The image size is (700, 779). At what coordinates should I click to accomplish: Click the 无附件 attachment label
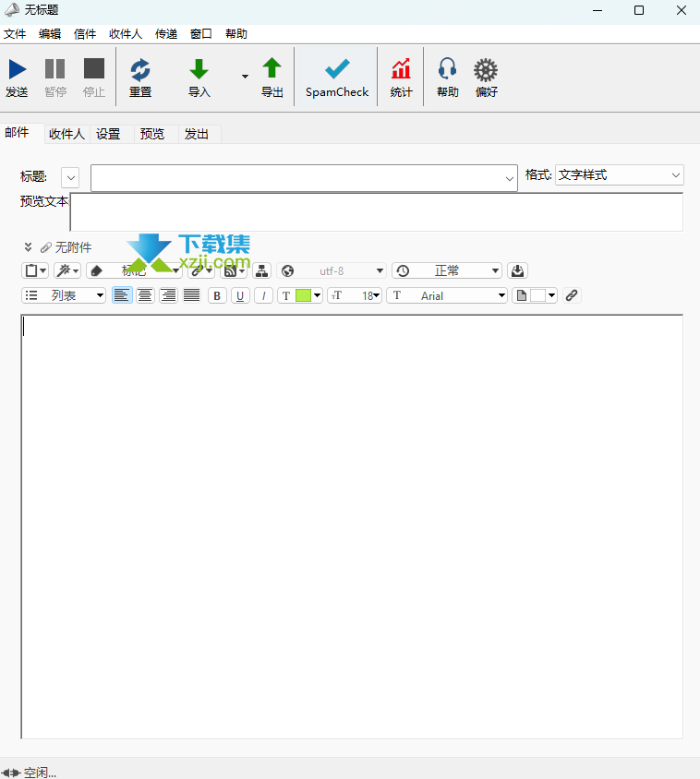tap(73, 247)
